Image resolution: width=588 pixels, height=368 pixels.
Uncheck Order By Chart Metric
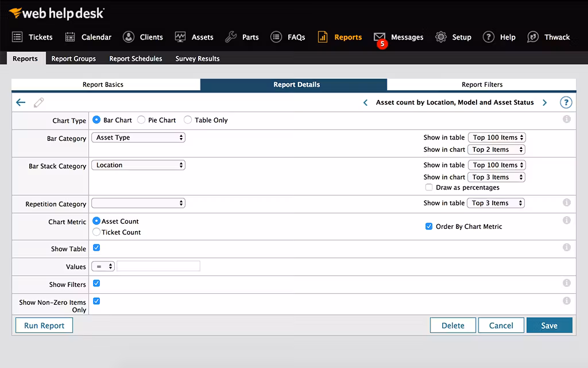pos(428,227)
